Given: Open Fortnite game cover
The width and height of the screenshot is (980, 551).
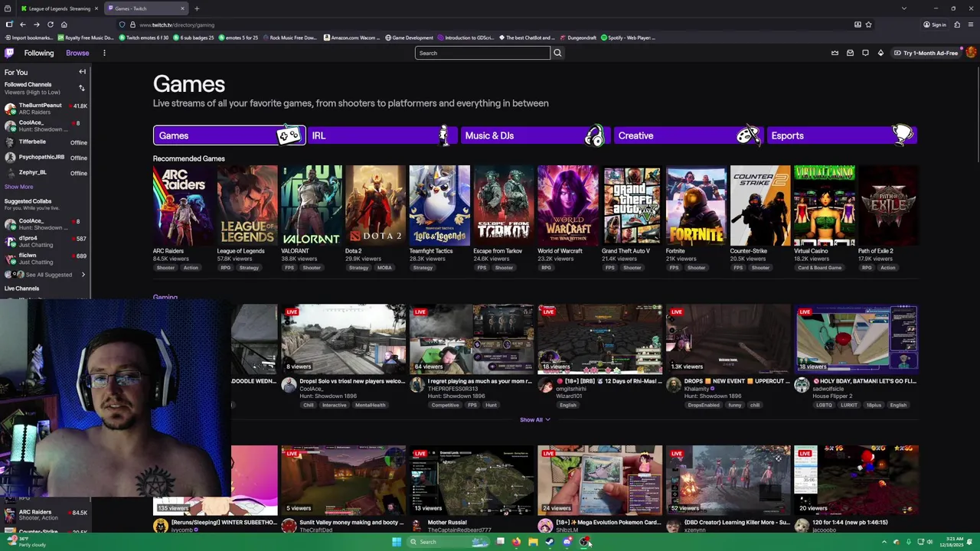Looking at the screenshot, I should 696,206.
